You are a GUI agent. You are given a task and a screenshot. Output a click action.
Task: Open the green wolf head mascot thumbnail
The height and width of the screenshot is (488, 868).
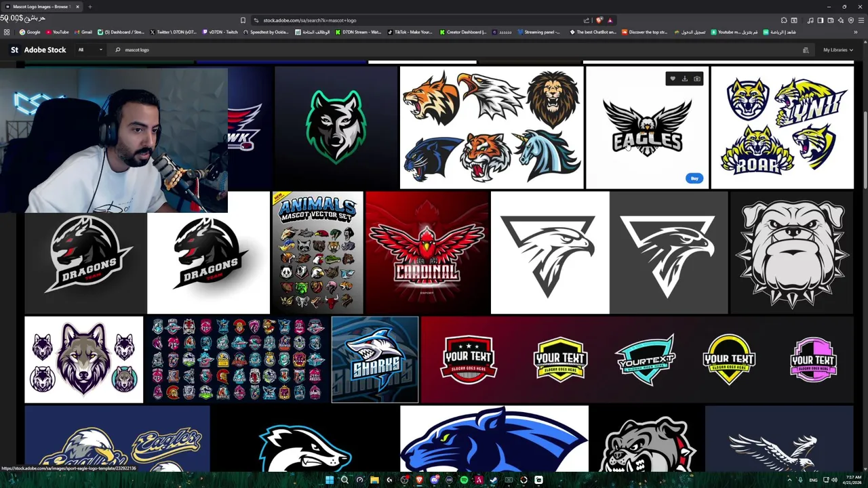[x=336, y=127]
